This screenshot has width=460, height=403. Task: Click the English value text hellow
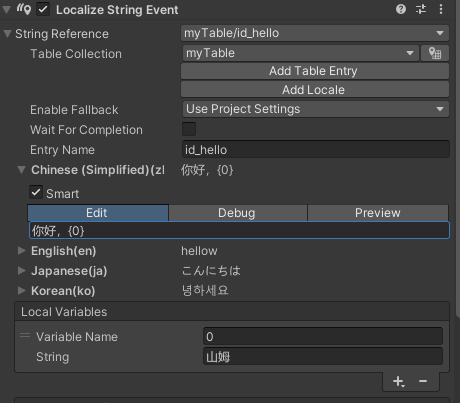199,251
